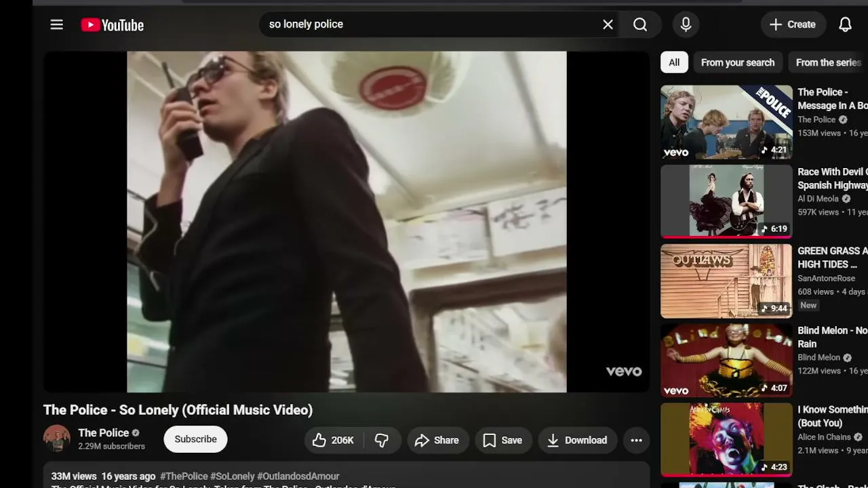This screenshot has height=488, width=868.
Task: Select the 'All' filter chip
Action: pyautogui.click(x=674, y=62)
